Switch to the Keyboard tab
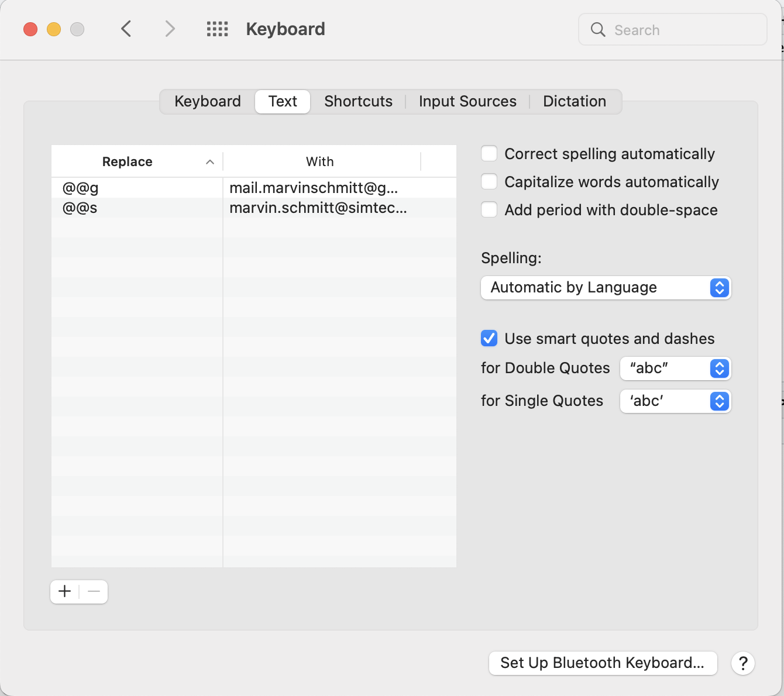784x696 pixels. pyautogui.click(x=208, y=101)
